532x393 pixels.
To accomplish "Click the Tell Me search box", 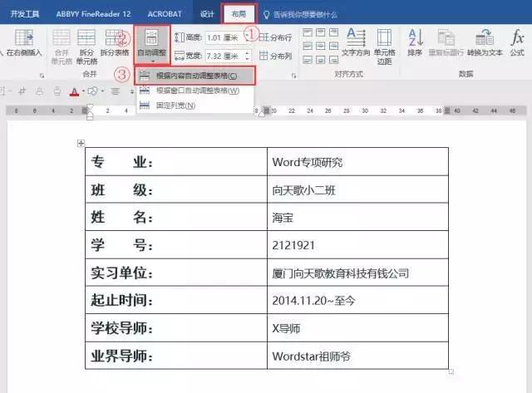I will [x=300, y=15].
